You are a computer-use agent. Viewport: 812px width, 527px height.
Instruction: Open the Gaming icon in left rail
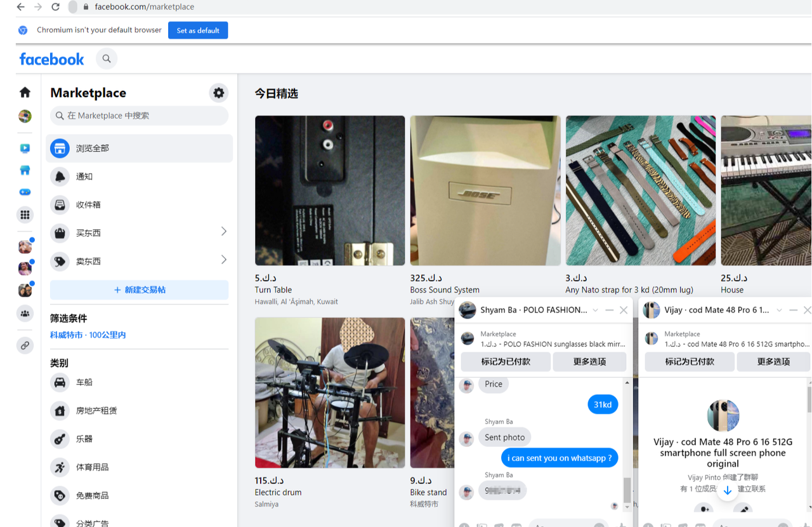(x=25, y=192)
